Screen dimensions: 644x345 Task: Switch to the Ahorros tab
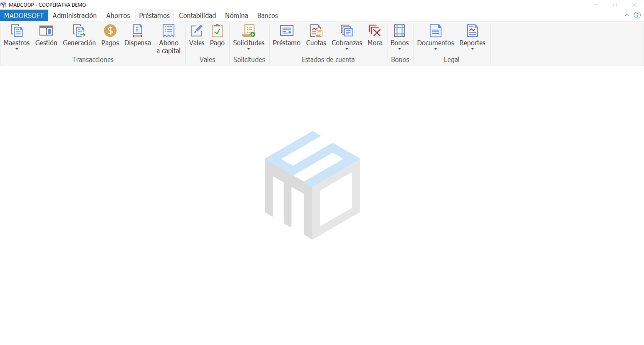118,15
